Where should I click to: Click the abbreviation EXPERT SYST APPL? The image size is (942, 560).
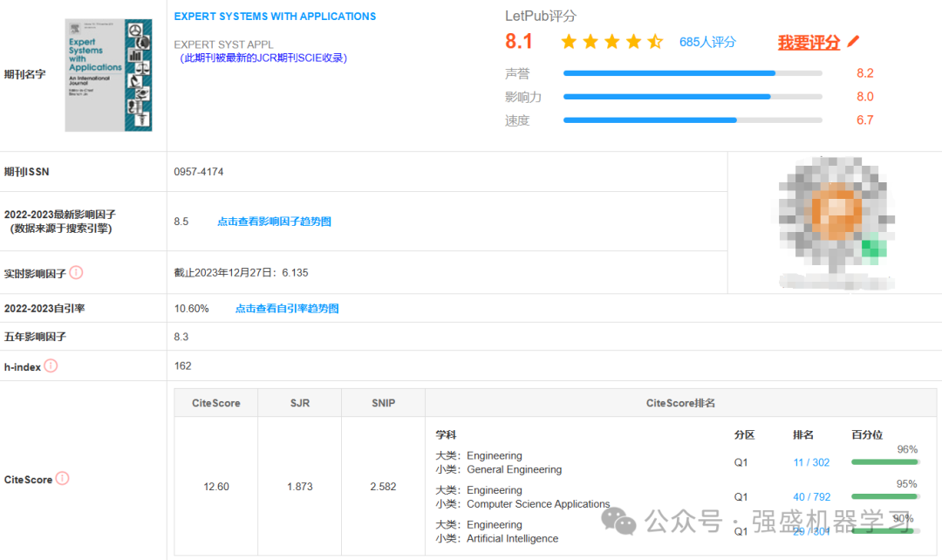223,44
